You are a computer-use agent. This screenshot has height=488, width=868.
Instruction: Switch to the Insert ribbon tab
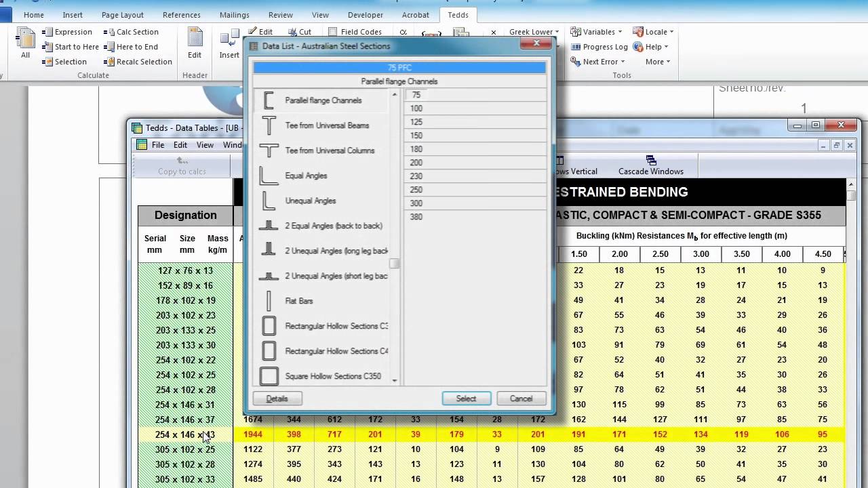pos(73,15)
